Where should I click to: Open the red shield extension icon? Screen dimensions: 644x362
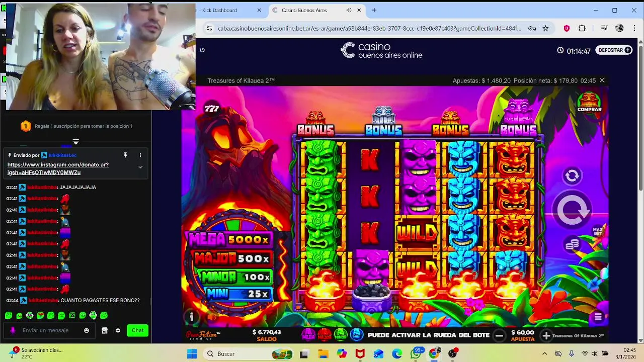567,29
